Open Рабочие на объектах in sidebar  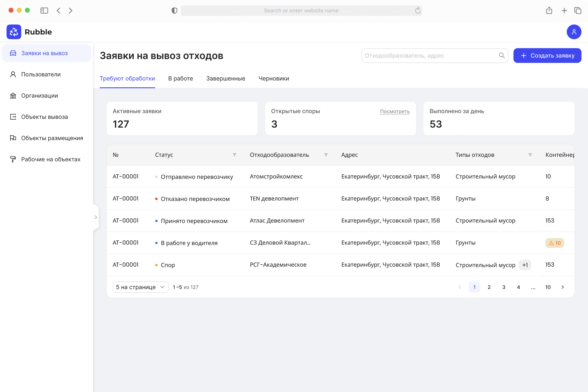(46, 159)
